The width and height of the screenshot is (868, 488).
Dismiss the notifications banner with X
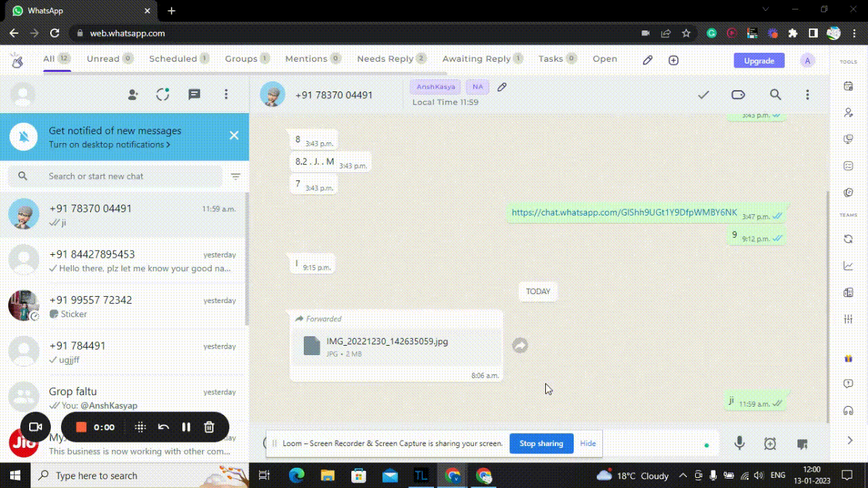234,136
